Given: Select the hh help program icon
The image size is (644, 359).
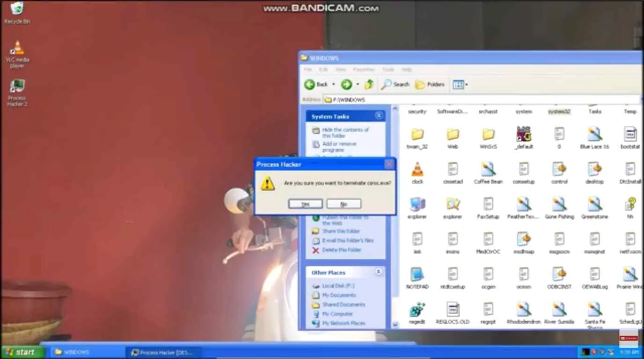Looking at the screenshot, I should [x=630, y=208].
